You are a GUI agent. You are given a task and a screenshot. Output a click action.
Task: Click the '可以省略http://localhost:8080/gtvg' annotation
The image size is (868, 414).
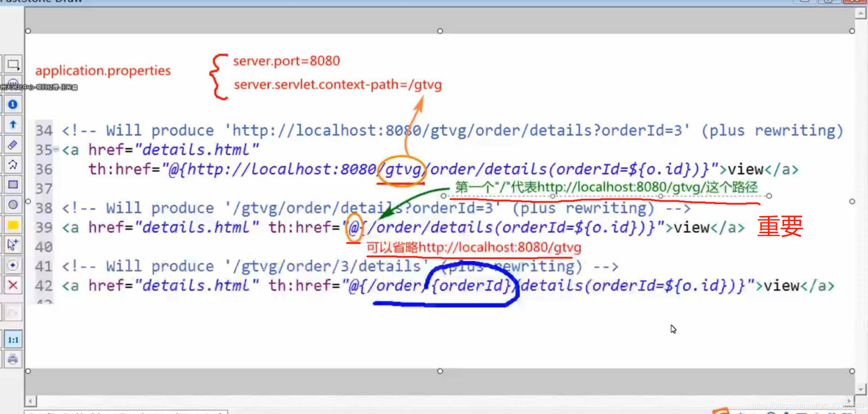click(x=474, y=248)
